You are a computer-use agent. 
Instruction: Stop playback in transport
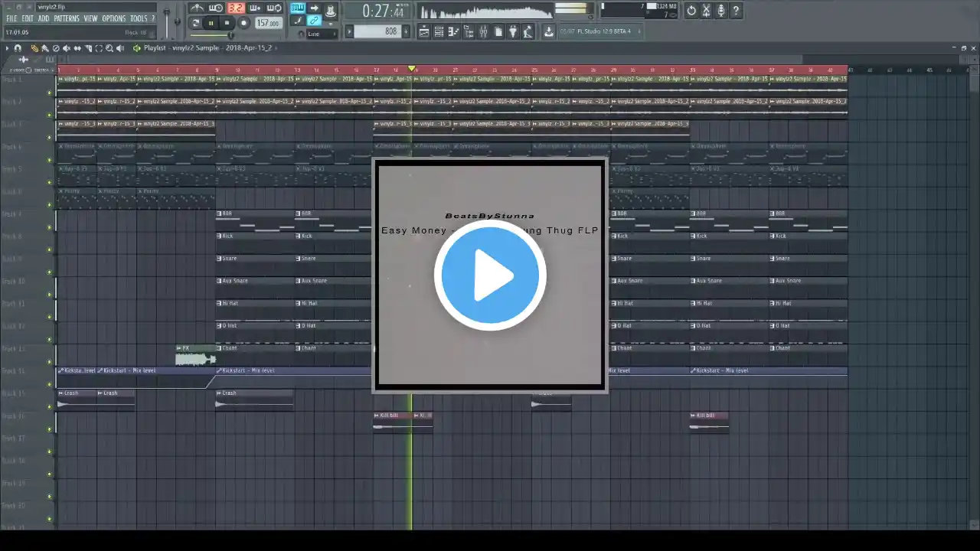click(x=227, y=23)
